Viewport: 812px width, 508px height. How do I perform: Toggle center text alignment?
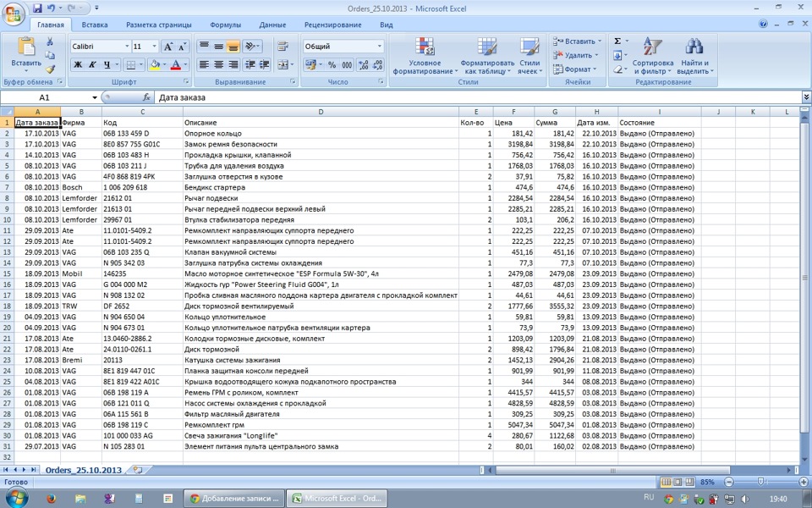pos(219,65)
